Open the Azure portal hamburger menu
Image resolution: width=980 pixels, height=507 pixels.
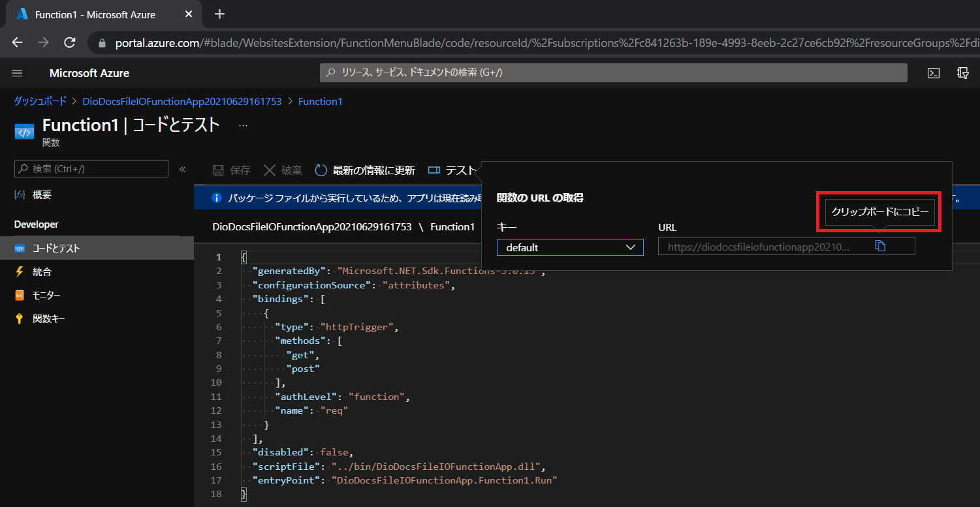pyautogui.click(x=18, y=73)
